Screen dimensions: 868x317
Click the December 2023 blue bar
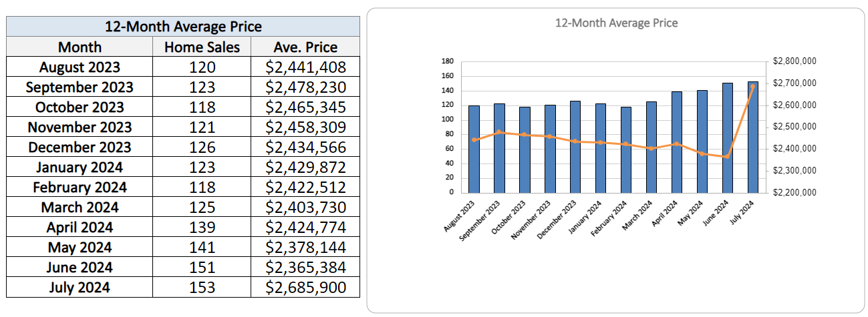coord(575,147)
